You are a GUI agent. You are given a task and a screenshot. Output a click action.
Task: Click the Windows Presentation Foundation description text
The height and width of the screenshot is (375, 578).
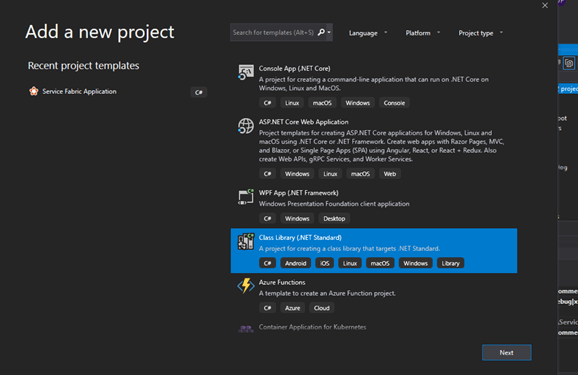click(334, 204)
